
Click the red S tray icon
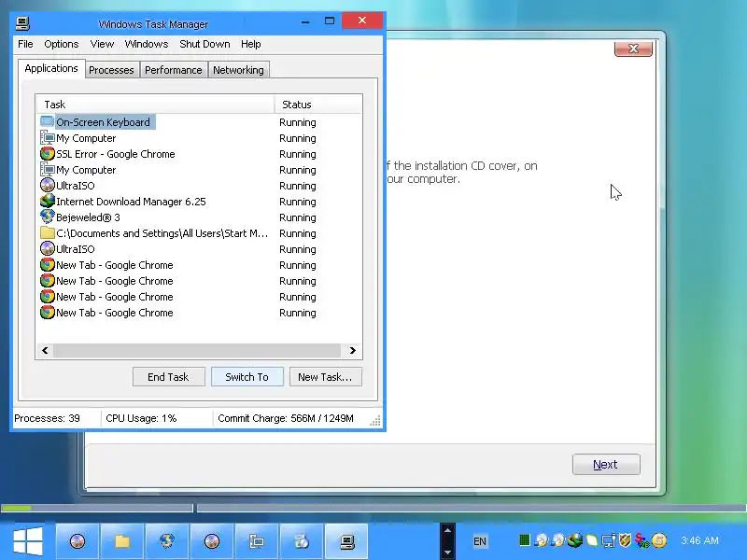[641, 540]
